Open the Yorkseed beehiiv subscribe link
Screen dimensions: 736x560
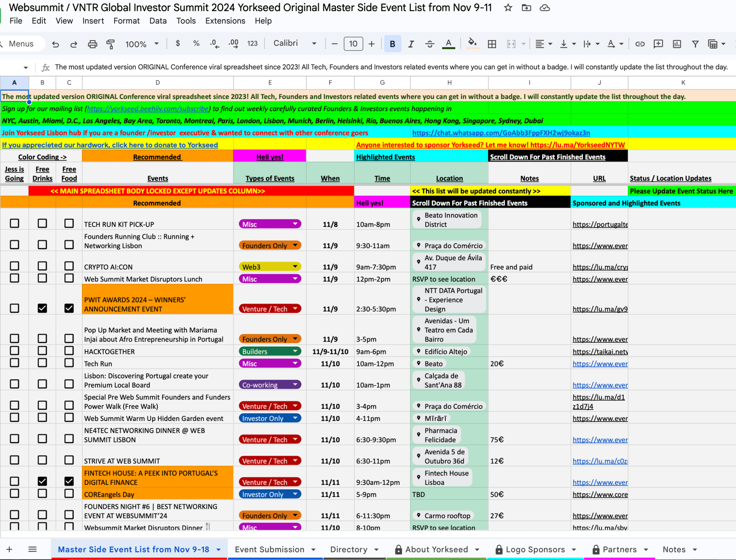click(x=148, y=109)
